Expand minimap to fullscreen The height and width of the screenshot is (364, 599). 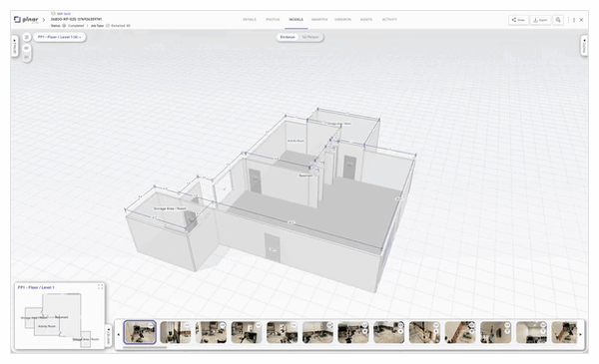[100, 287]
